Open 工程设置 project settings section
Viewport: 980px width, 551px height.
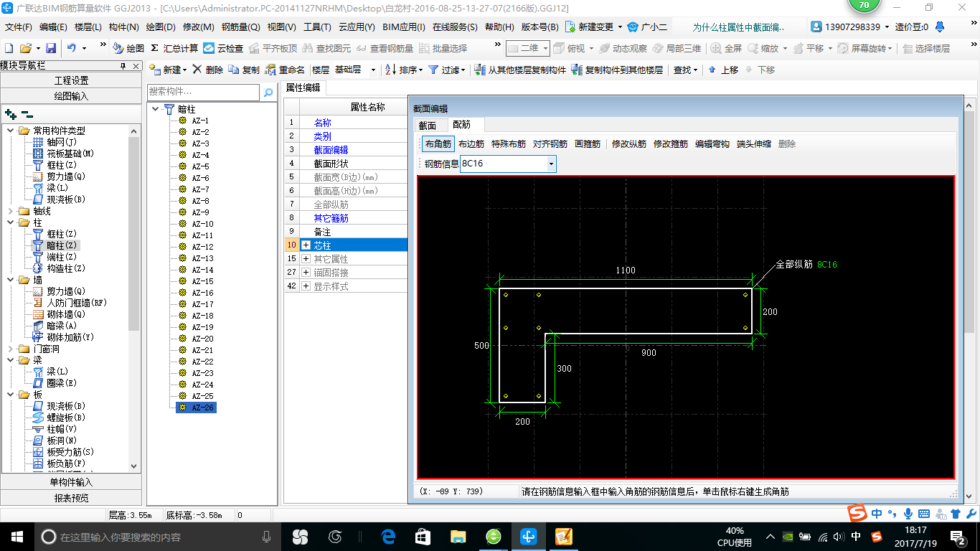[x=71, y=80]
